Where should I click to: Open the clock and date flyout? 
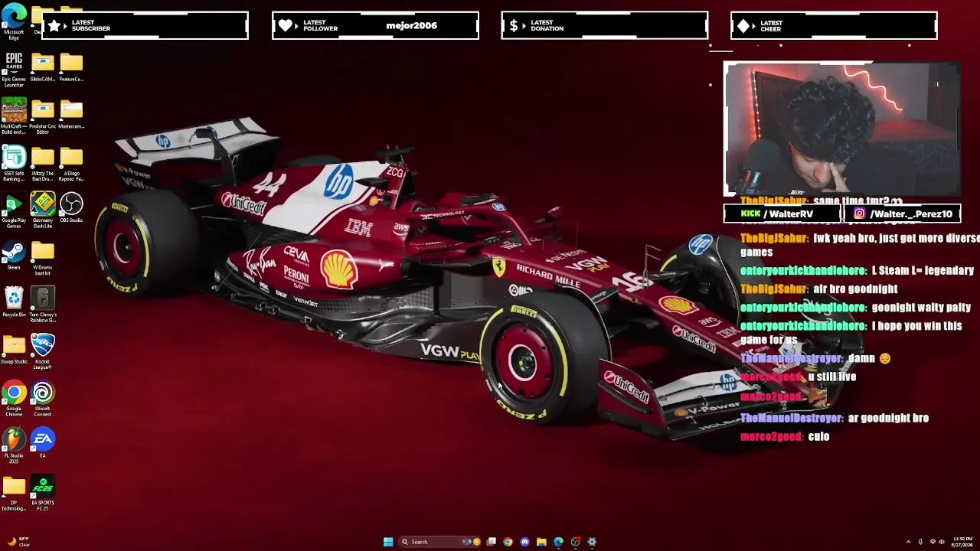[962, 542]
